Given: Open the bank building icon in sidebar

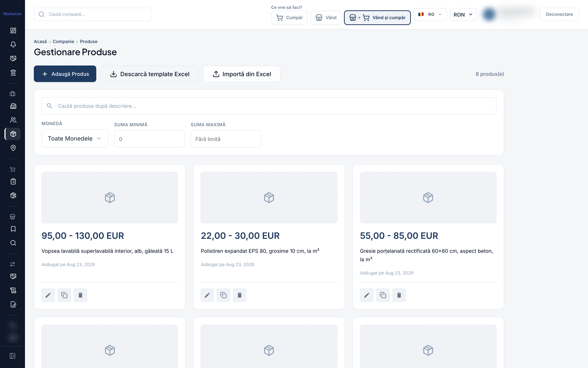Looking at the screenshot, I should click(x=13, y=72).
